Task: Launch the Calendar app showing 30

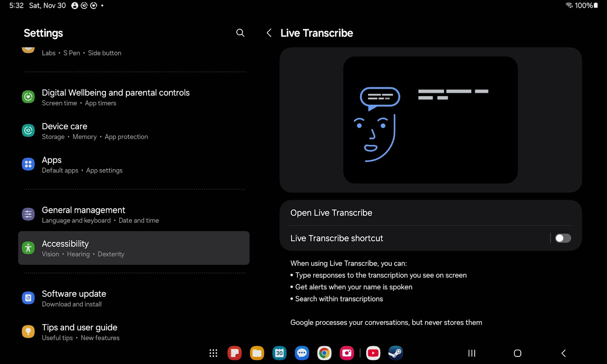Action: [x=279, y=353]
